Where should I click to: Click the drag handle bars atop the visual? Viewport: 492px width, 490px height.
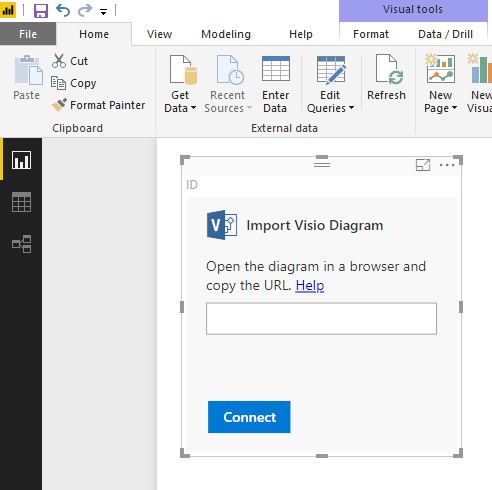[x=322, y=164]
